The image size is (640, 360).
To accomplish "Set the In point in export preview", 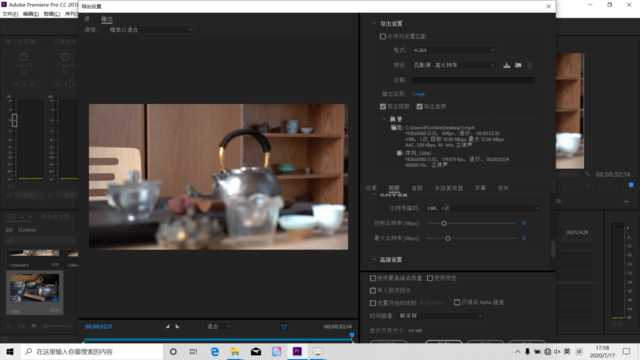I will coord(167,327).
